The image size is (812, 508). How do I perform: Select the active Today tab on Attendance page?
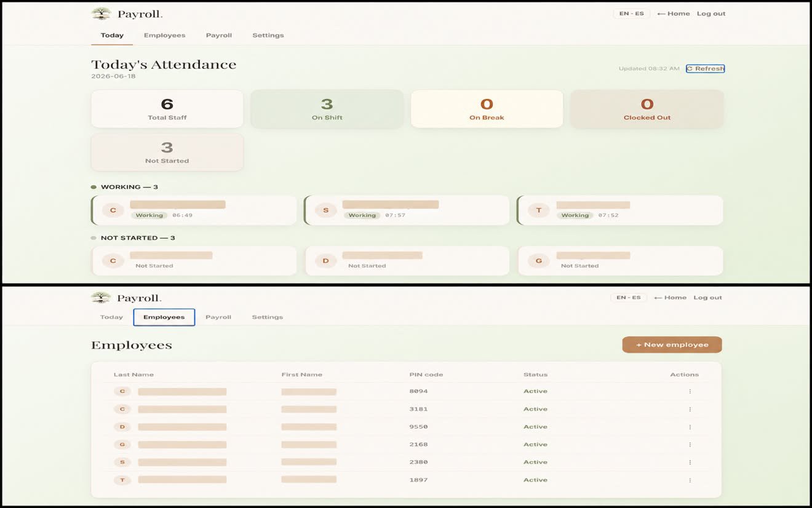(112, 35)
